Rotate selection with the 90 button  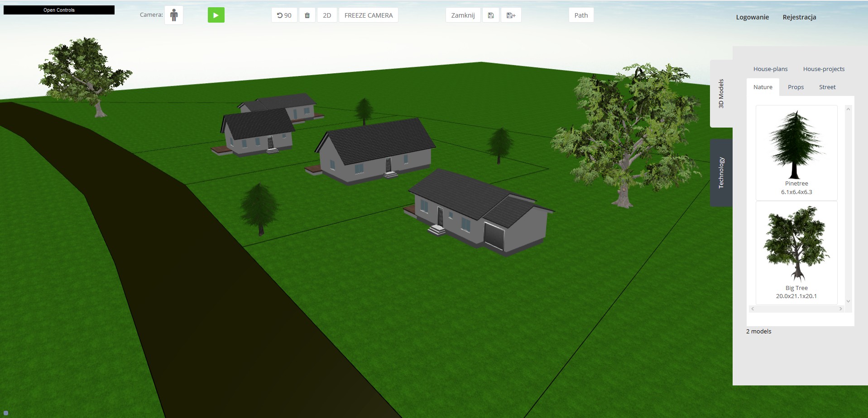[x=284, y=15]
